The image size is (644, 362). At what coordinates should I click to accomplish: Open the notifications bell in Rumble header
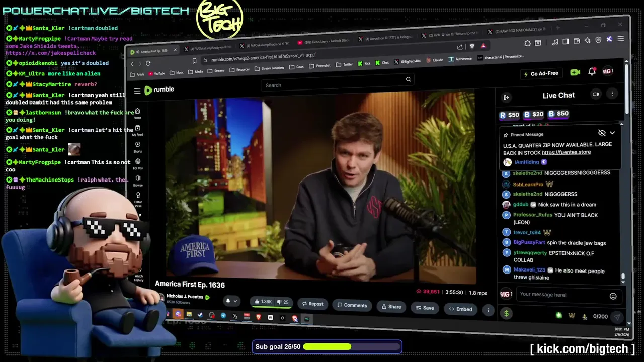[592, 72]
